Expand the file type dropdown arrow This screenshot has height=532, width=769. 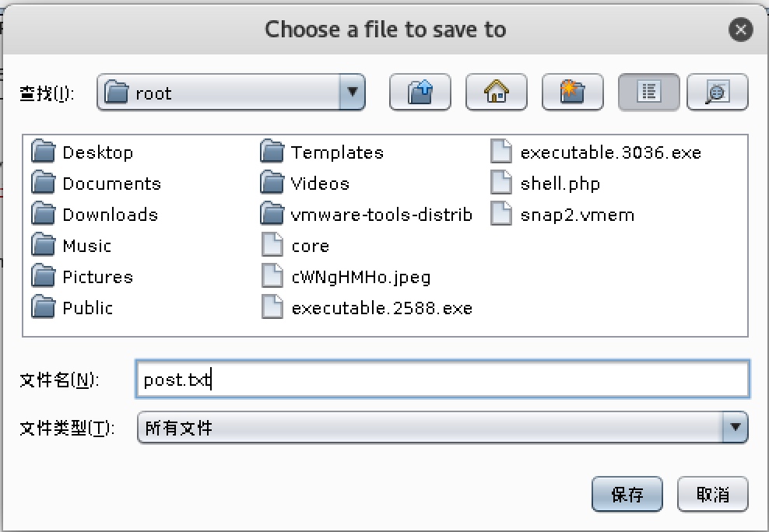coord(735,427)
